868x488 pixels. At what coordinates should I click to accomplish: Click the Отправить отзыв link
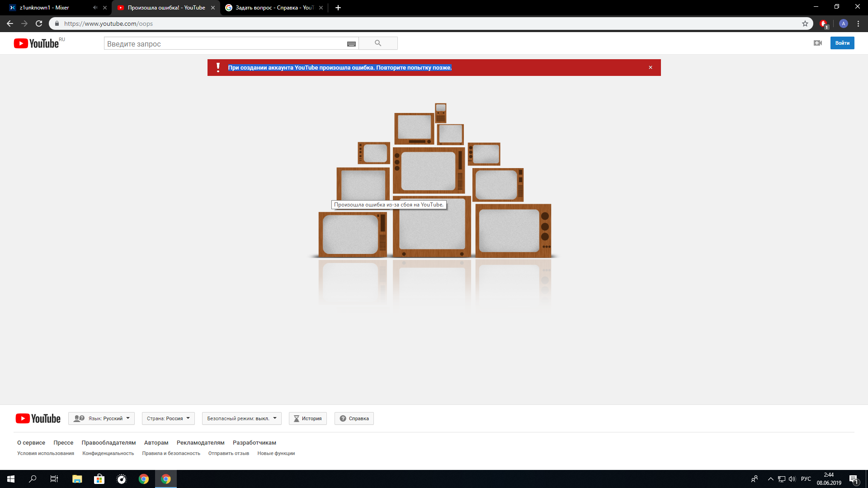coord(229,454)
